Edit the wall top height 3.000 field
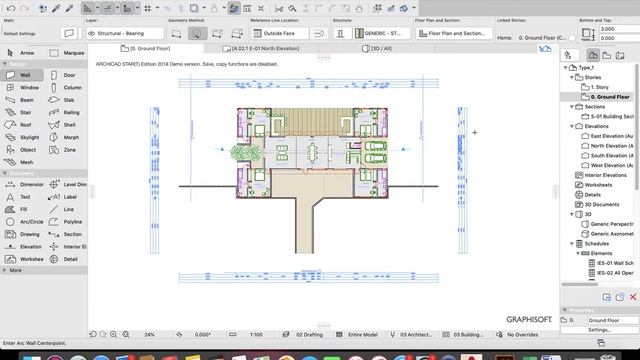 coord(620,29)
